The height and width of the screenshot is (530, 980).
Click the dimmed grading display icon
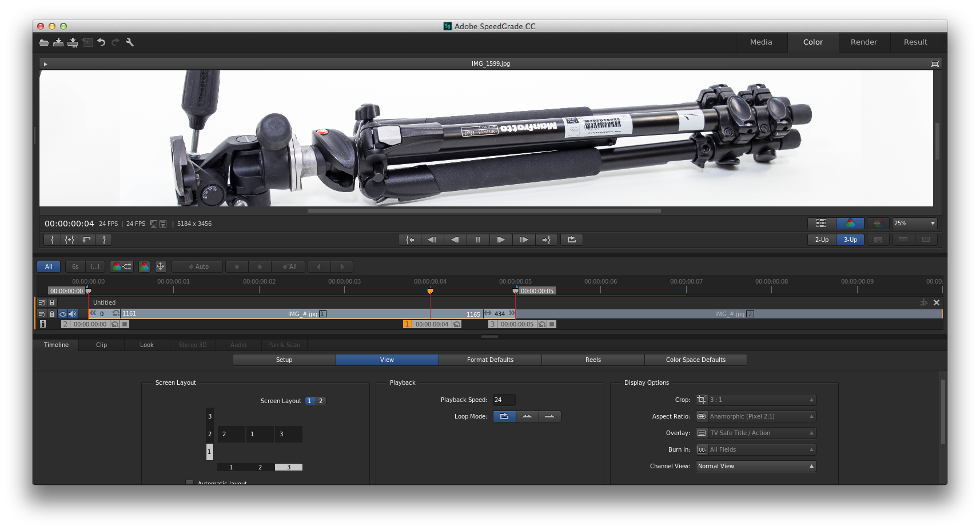878,223
